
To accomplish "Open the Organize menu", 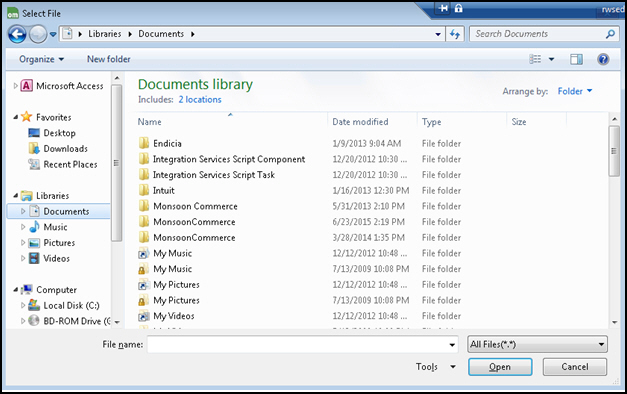I will click(x=42, y=59).
